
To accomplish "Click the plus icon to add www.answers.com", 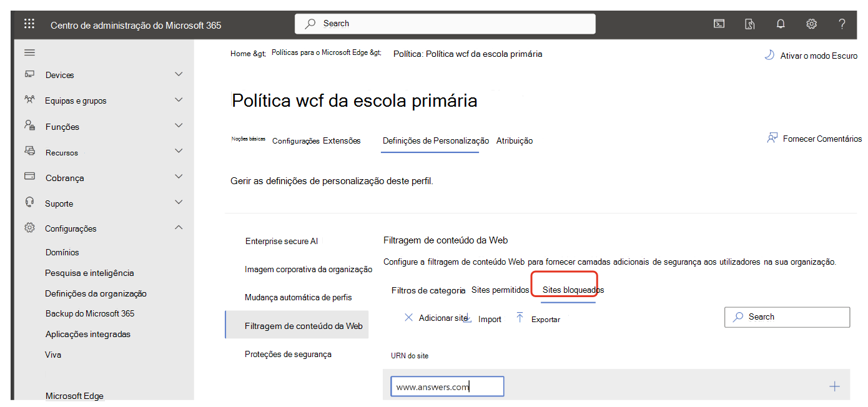I will [x=834, y=386].
